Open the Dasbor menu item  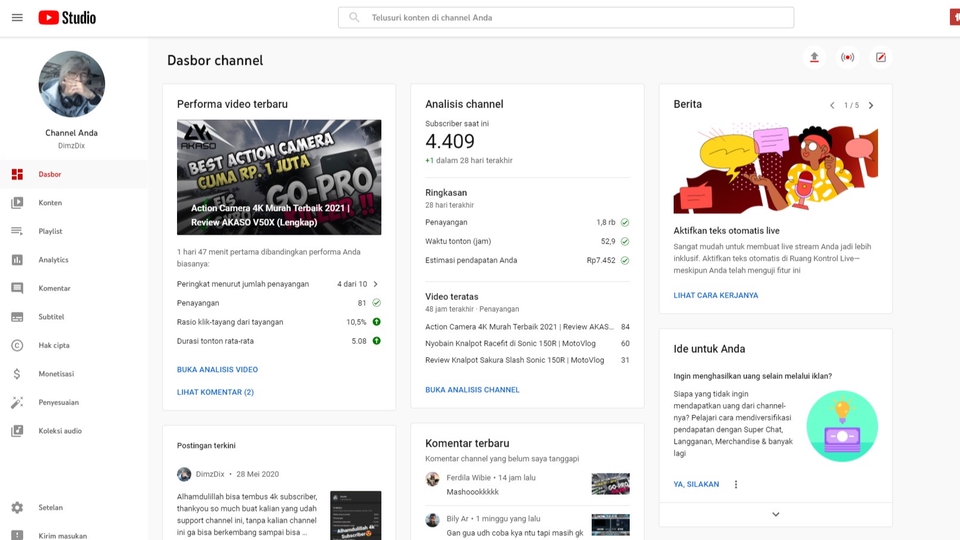(x=73, y=174)
